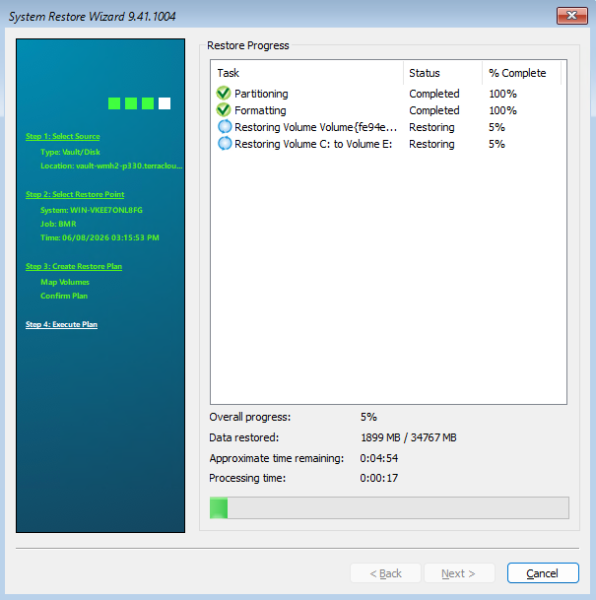Cancel the restore operation
Image resolution: width=596 pixels, height=600 pixels.
point(543,573)
